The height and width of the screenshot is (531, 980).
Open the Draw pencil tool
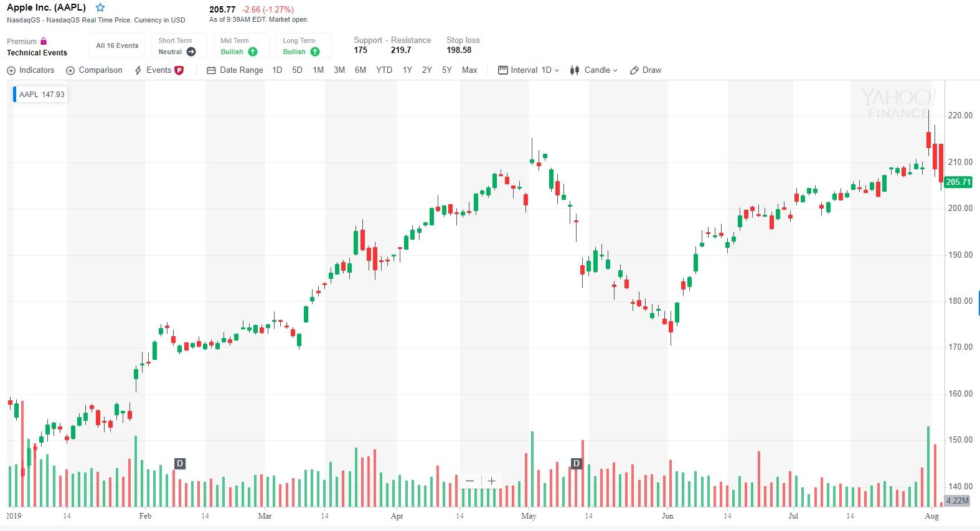click(634, 70)
